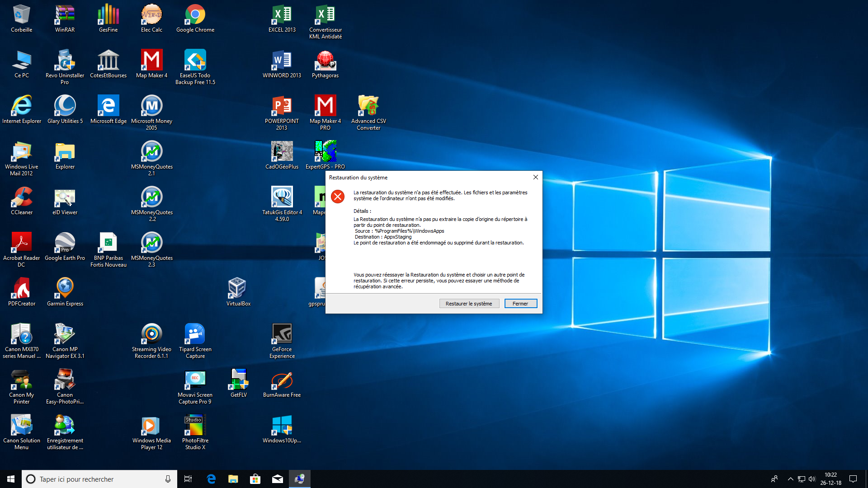The width and height of the screenshot is (868, 488).
Task: Click the Fermer button in the dialog
Action: pos(520,304)
